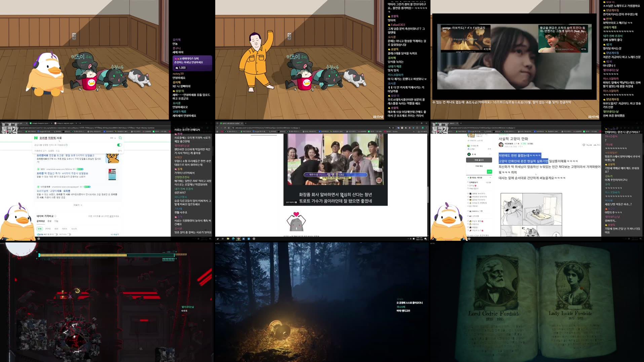Disable the autocomplete toggle in Naver search suggestions
The image size is (644, 362).
pyautogui.click(x=119, y=145)
